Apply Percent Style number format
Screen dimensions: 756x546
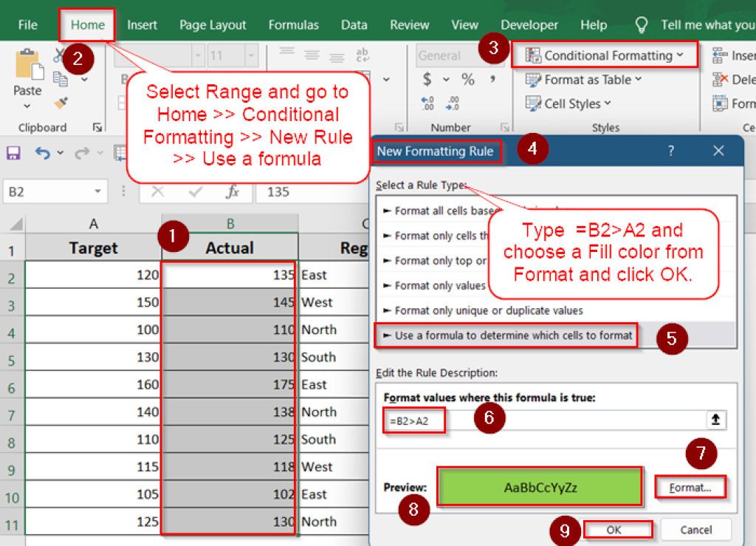click(x=467, y=79)
